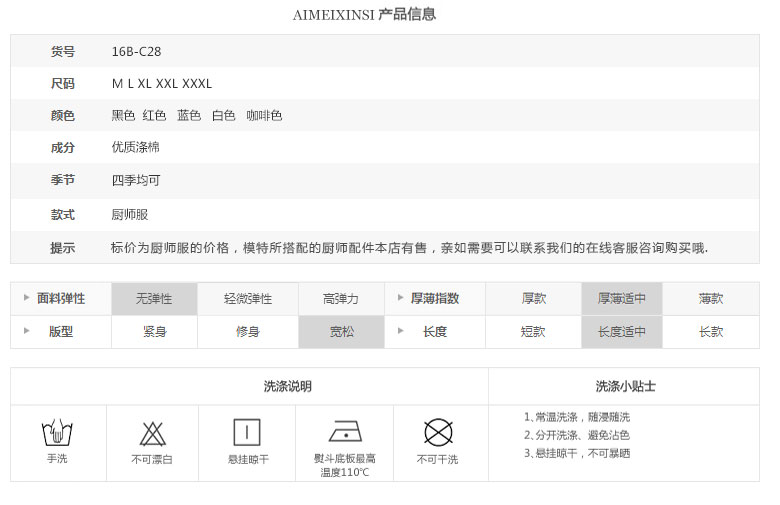Expand the arrow beside 版型
This screenshot has height=505, width=780.
coord(27,331)
